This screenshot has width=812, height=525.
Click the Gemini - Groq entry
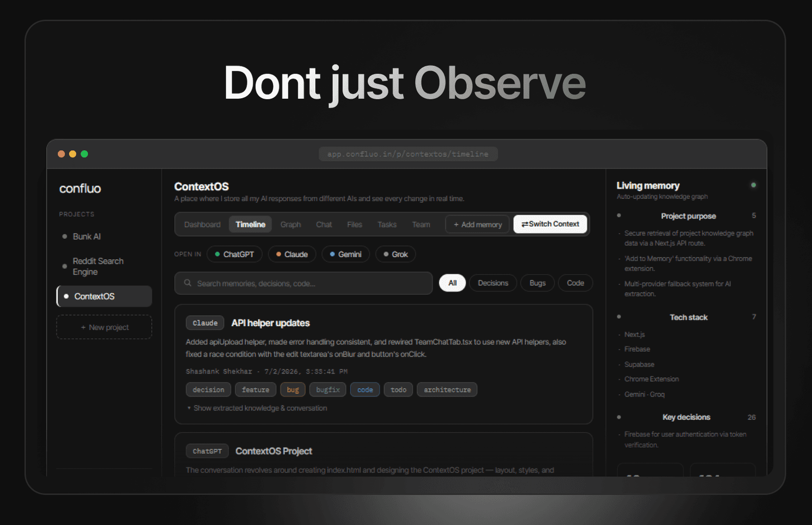644,394
